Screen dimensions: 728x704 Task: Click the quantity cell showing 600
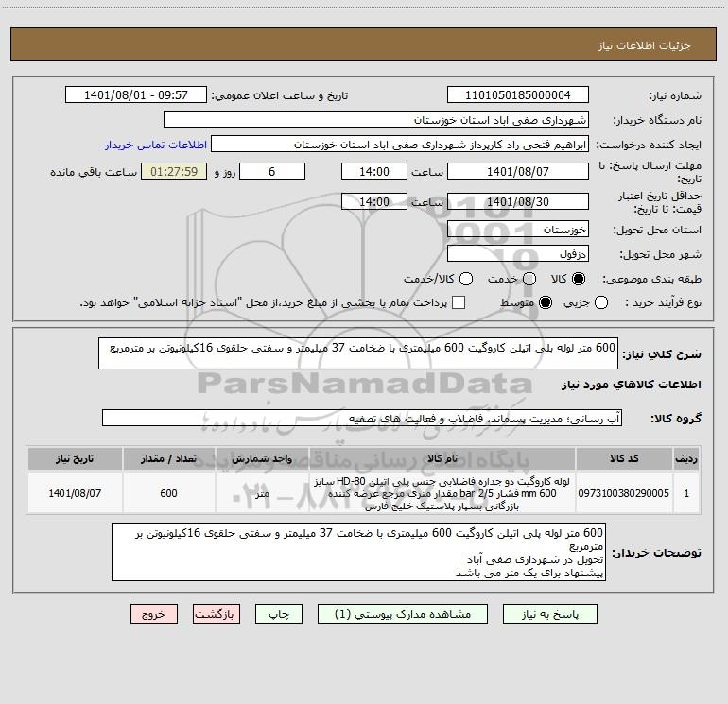[x=169, y=493]
